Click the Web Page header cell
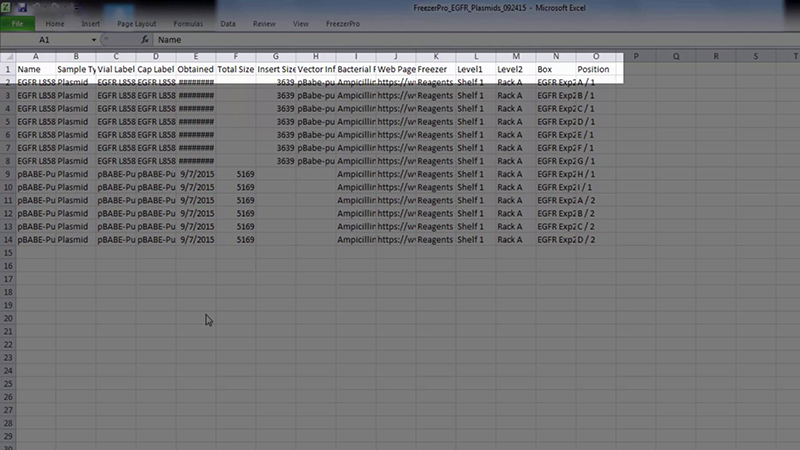The width and height of the screenshot is (800, 450). point(396,69)
